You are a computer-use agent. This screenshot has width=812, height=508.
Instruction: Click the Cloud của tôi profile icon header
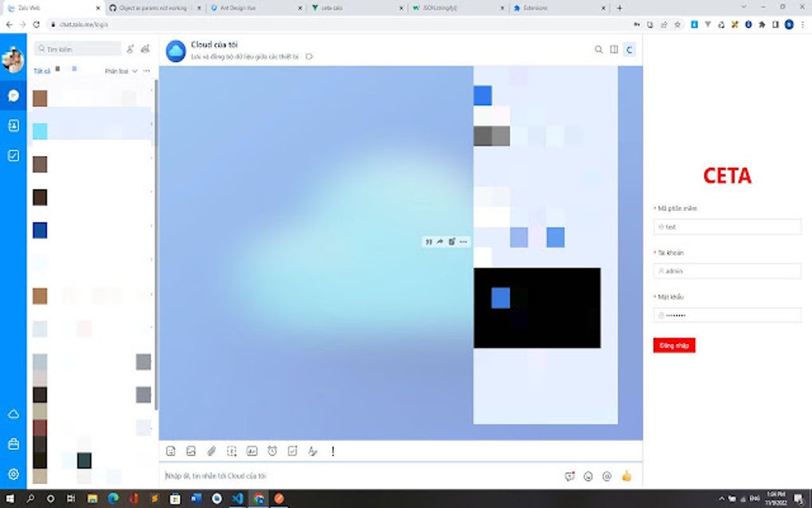176,49
